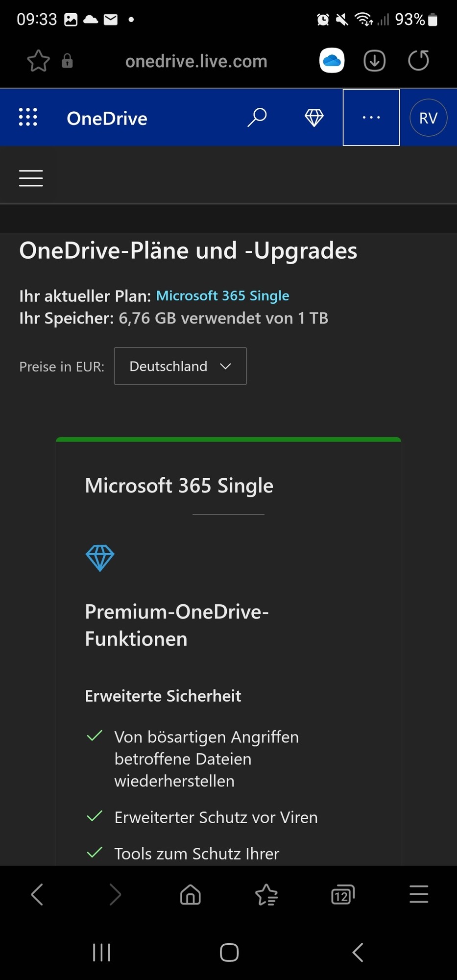Open the three-dots more options menu
The image size is (457, 980).
pyautogui.click(x=371, y=118)
